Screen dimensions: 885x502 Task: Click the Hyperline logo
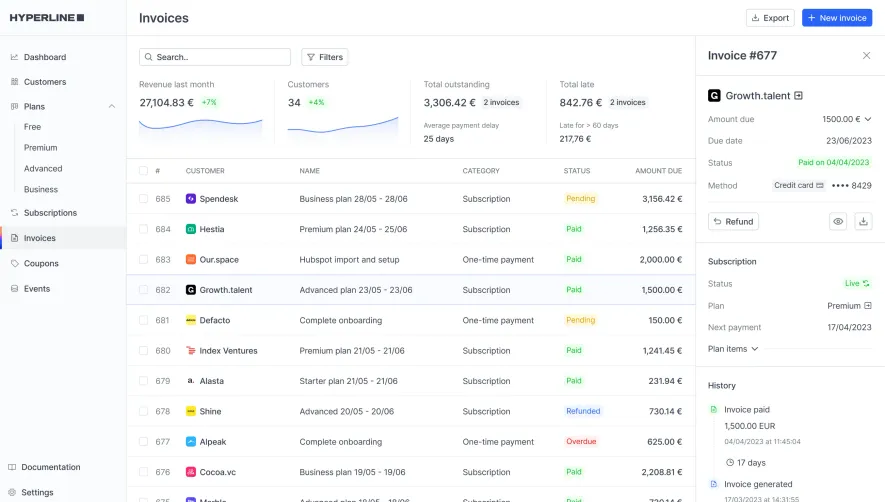point(47,18)
